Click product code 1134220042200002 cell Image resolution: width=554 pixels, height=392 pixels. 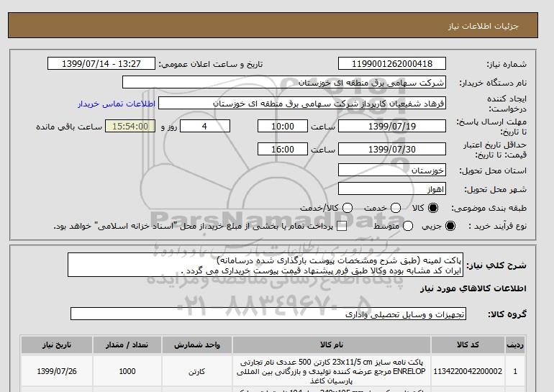(x=468, y=371)
